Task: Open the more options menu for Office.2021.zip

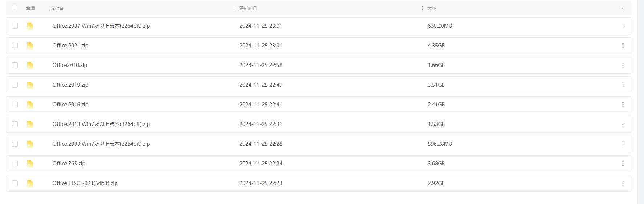Action: pos(623,46)
